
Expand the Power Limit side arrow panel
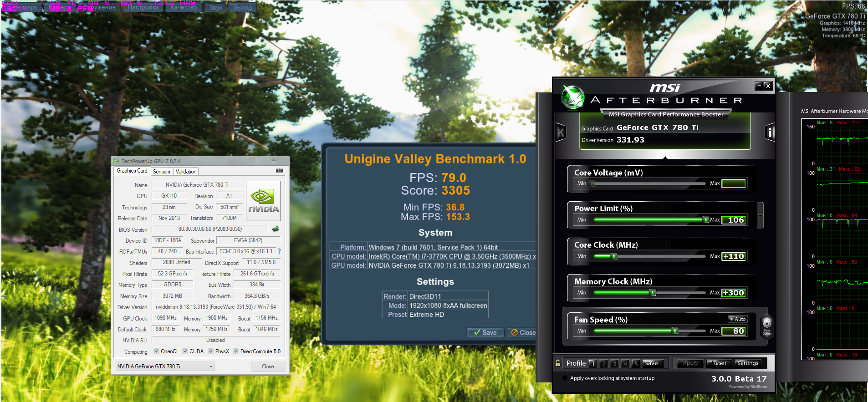pos(760,216)
